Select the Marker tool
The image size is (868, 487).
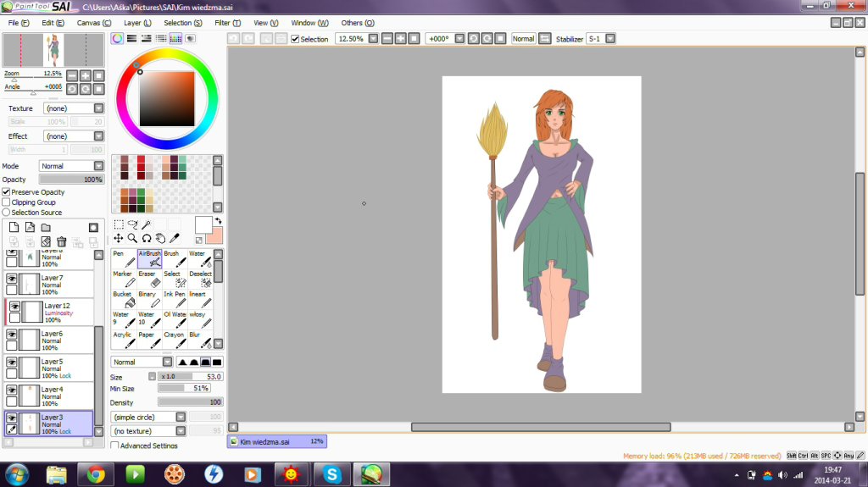click(x=124, y=279)
